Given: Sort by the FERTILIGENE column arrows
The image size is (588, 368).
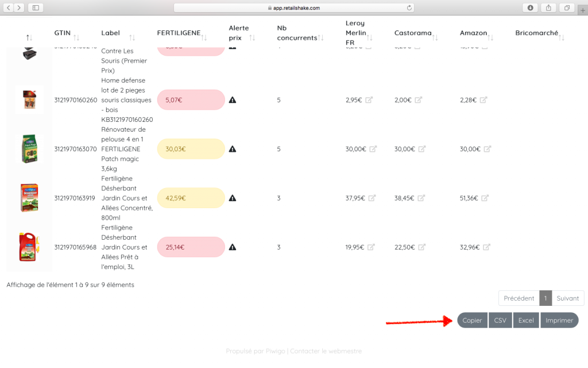Looking at the screenshot, I should (204, 37).
